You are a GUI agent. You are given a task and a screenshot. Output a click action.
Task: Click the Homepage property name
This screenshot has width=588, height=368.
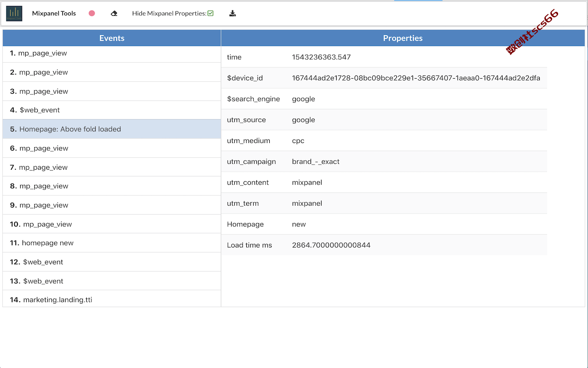[245, 224]
